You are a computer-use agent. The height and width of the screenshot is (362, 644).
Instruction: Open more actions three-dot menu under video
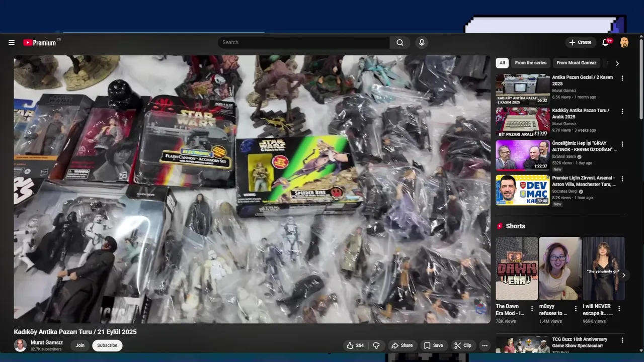point(485,345)
